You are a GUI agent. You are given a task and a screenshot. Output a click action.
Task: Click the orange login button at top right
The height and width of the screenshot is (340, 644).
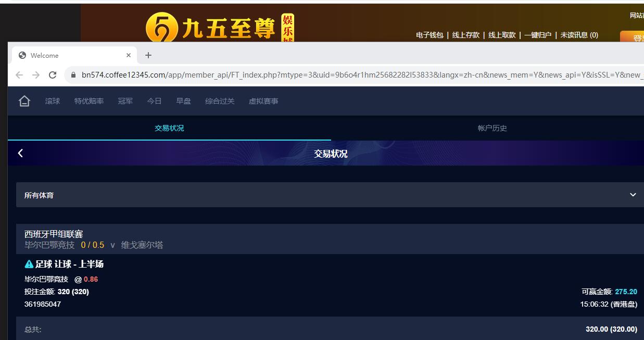tap(632, 37)
